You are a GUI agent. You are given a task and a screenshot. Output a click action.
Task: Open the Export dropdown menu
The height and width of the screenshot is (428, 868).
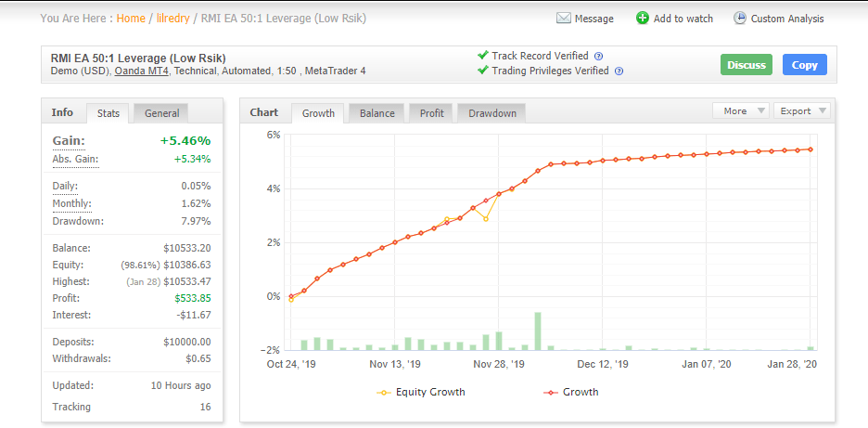[x=801, y=111]
